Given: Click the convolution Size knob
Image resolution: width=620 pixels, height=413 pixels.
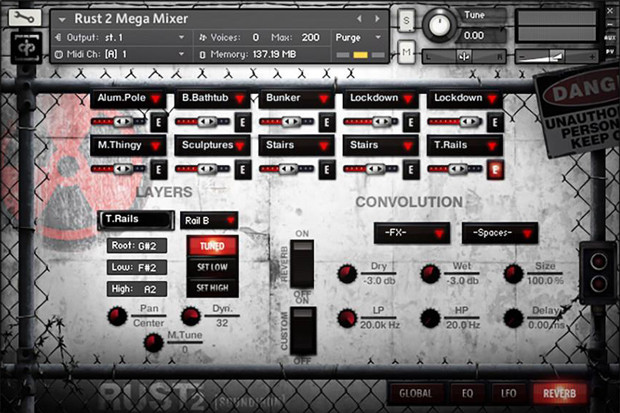Looking at the screenshot, I should (x=513, y=274).
